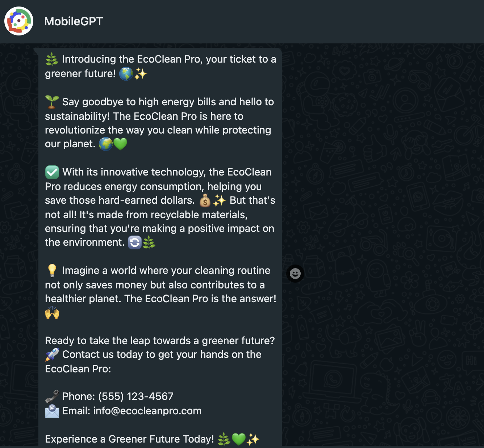
Task: Open the info@ecocleanpro.com email link
Action: click(x=147, y=411)
